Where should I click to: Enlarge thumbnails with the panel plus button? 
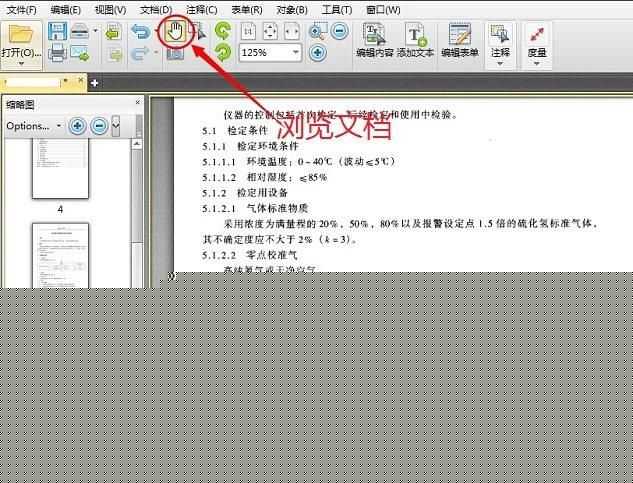pos(77,126)
